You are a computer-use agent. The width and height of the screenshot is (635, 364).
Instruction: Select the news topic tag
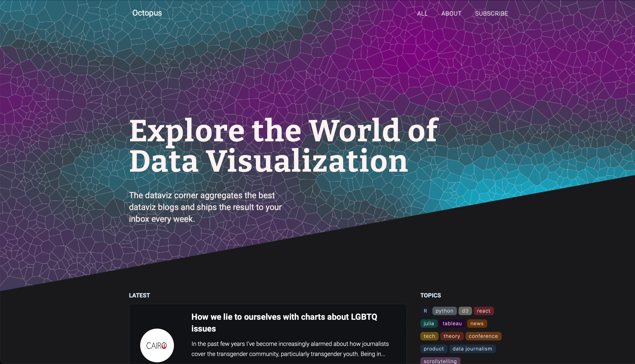477,324
